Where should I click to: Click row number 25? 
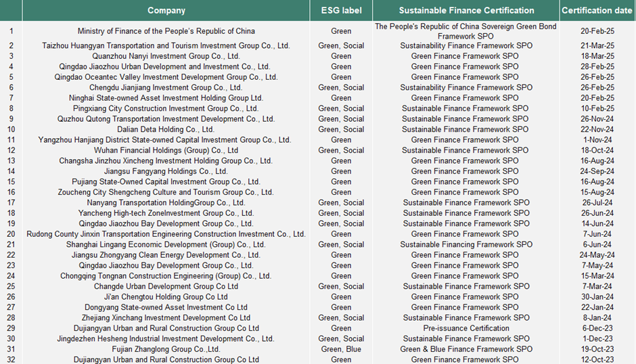[x=11, y=287]
